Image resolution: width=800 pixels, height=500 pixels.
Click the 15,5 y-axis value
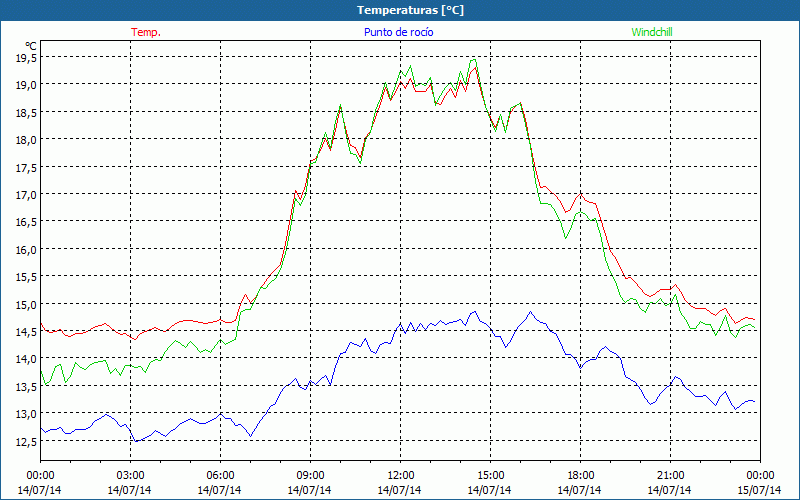point(26,277)
